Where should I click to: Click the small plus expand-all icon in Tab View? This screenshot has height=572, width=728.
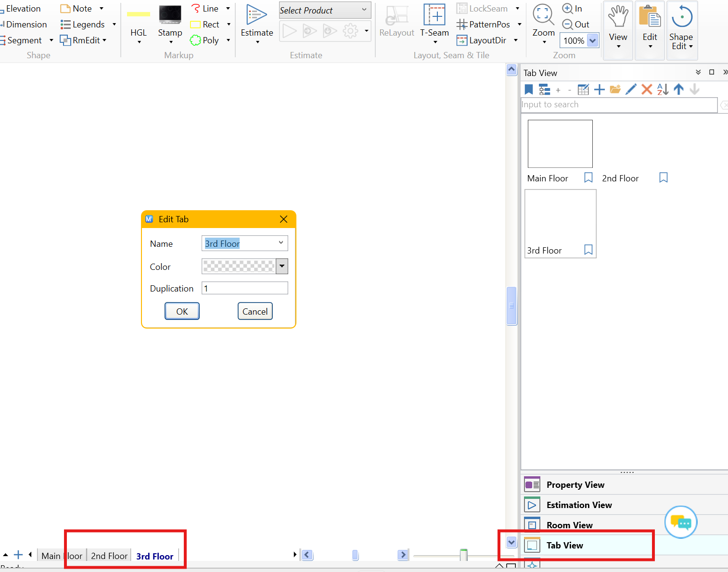coord(558,90)
